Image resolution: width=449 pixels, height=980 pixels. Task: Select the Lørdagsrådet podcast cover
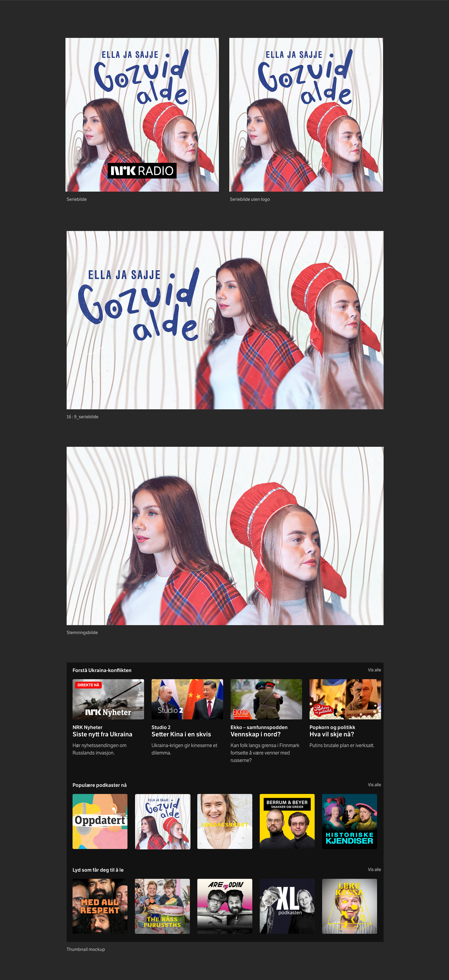tap(225, 821)
